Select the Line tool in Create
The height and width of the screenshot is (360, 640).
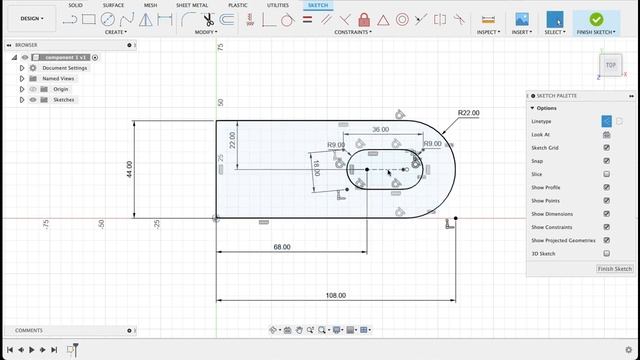pos(70,19)
